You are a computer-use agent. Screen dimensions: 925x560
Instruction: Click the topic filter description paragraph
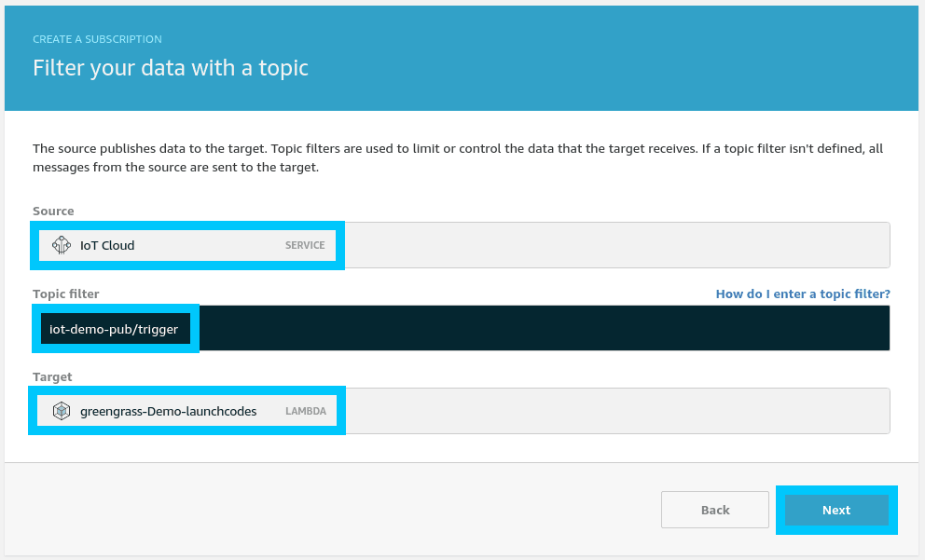tap(457, 157)
